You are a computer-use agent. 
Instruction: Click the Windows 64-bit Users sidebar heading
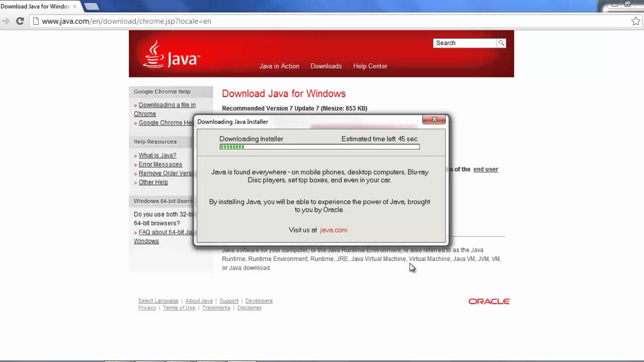163,201
